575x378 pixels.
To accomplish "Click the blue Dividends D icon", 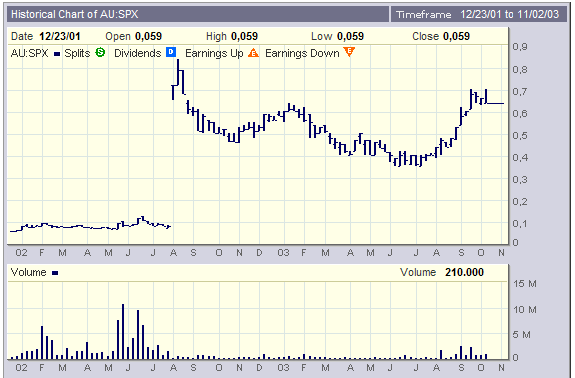I will [171, 52].
